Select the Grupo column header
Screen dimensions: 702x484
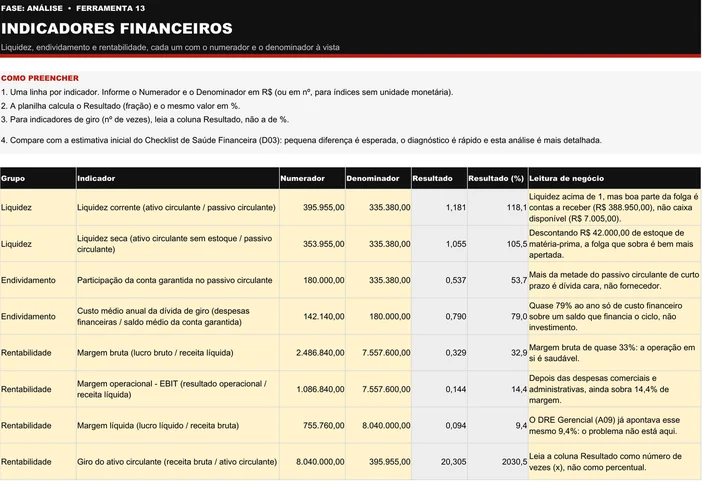(38, 178)
